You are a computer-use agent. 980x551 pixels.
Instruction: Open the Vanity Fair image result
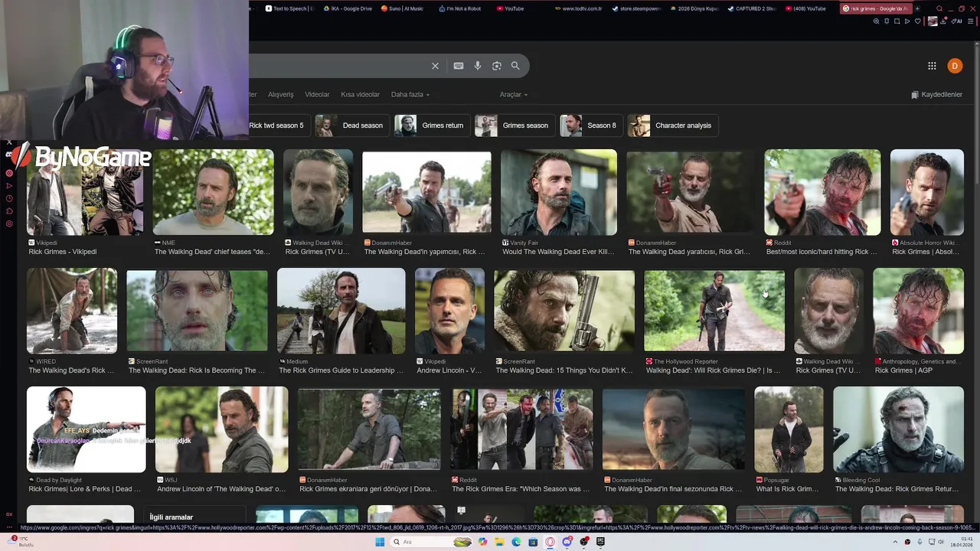click(559, 192)
